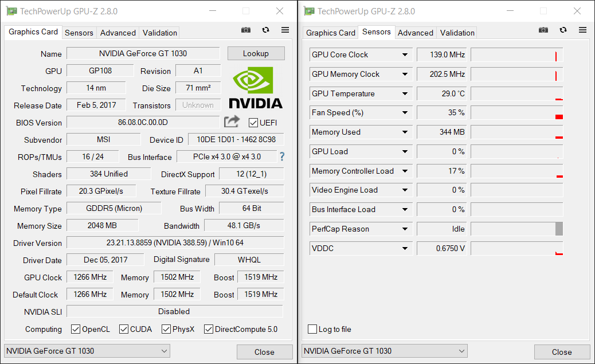Image resolution: width=595 pixels, height=364 pixels.
Task: Open PerfCap Reason dropdown
Action: click(405, 229)
